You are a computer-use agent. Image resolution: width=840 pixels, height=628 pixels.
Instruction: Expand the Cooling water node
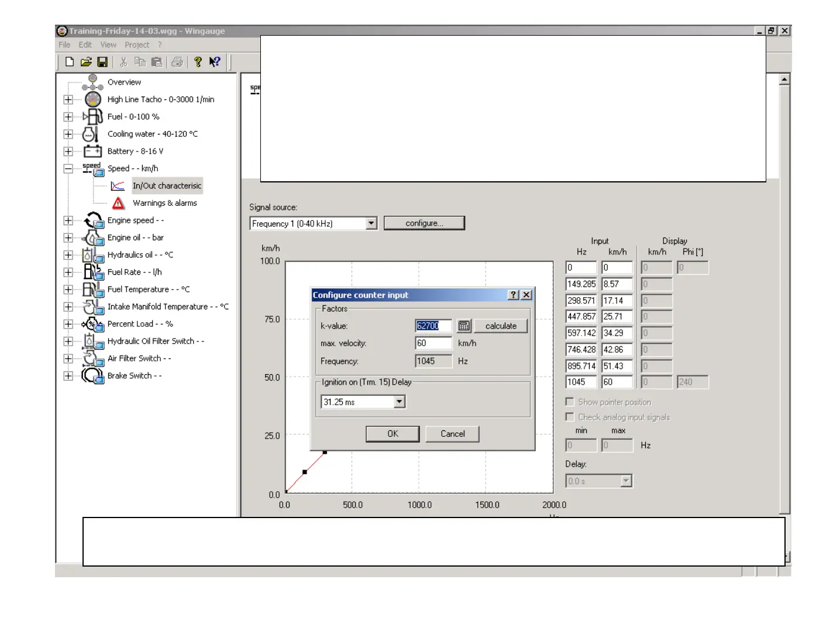point(68,134)
